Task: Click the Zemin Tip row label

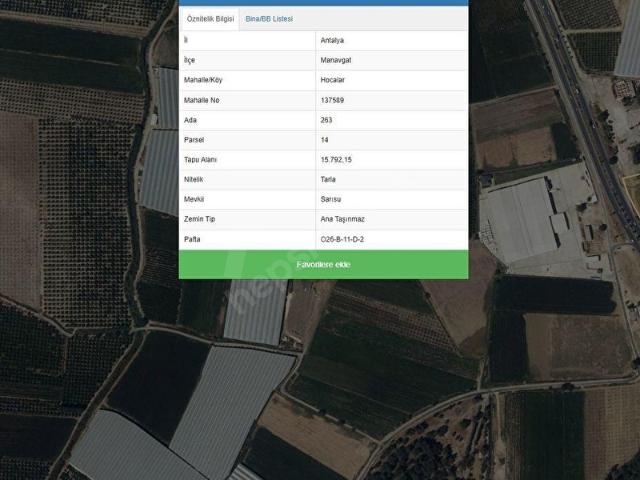Action: 202,219
